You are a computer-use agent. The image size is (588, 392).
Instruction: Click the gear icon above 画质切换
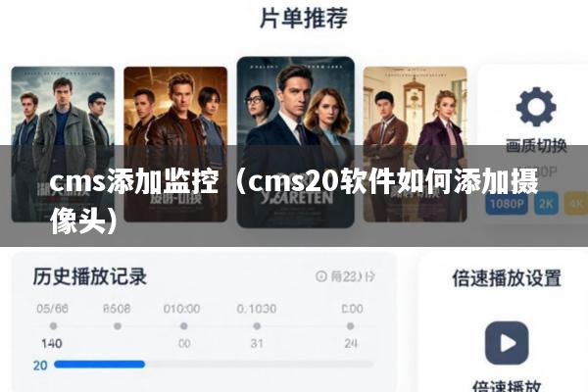click(x=536, y=107)
